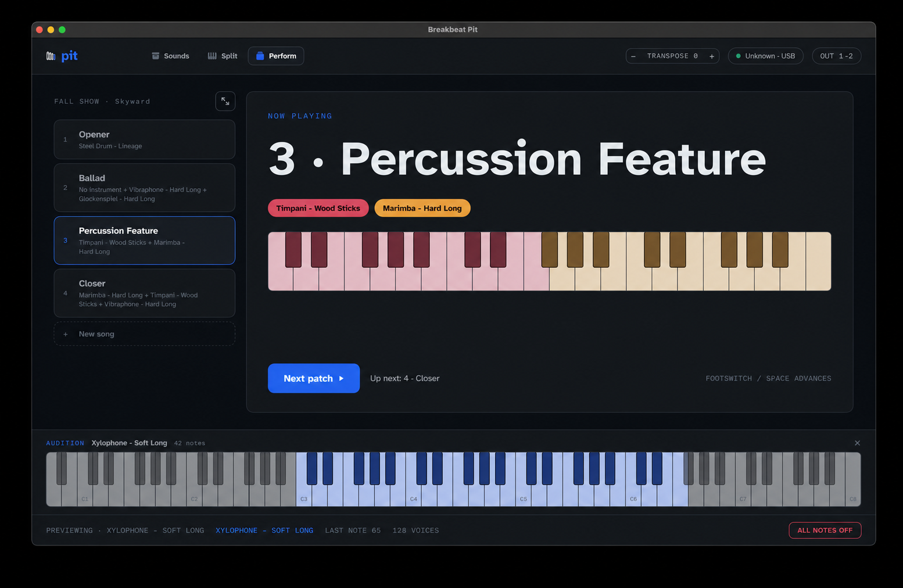Click the LAST NOTE 65 status entry

point(353,530)
